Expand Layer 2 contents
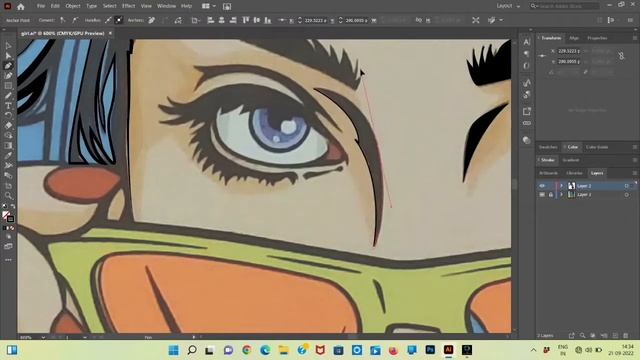 561,186
